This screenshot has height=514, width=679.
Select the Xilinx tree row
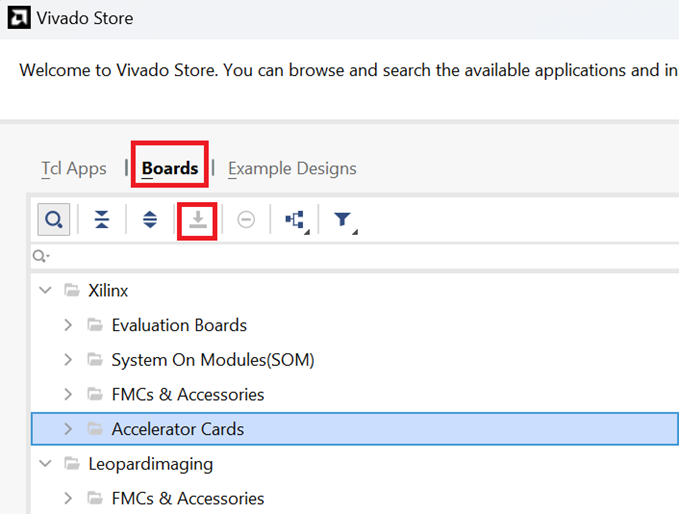355,290
